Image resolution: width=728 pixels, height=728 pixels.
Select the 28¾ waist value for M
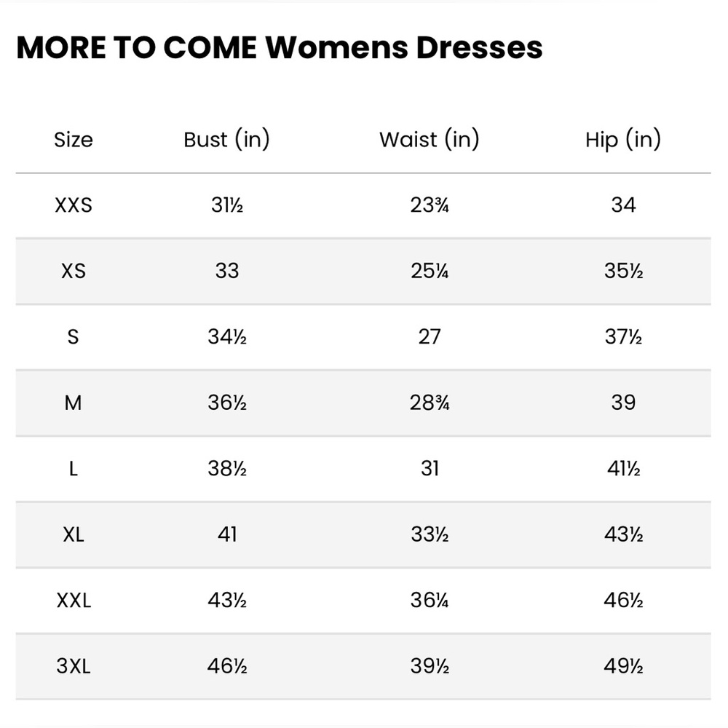coord(429,403)
